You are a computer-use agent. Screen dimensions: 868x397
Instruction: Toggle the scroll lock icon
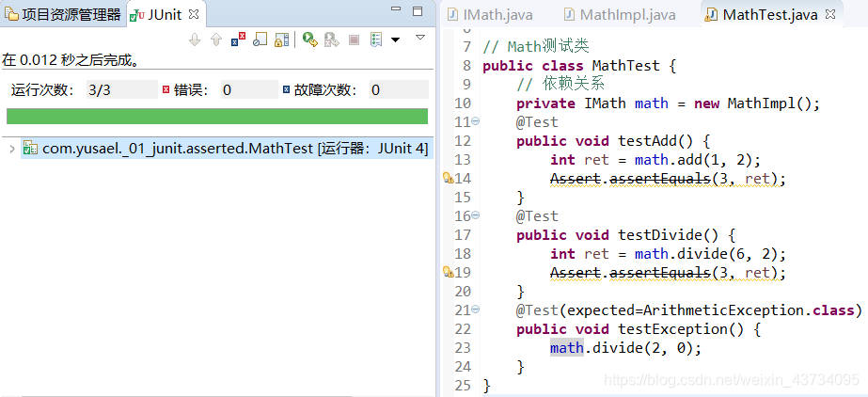point(282,40)
